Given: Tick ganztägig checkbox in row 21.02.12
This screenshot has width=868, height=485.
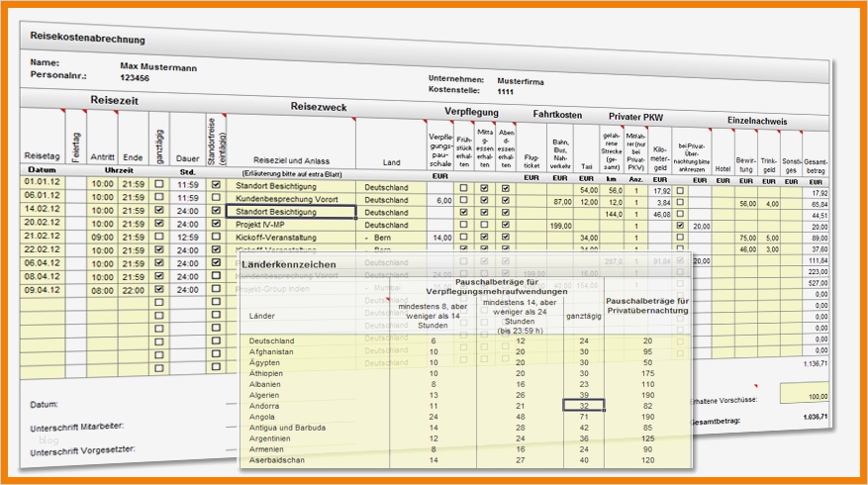Looking at the screenshot, I should (159, 237).
